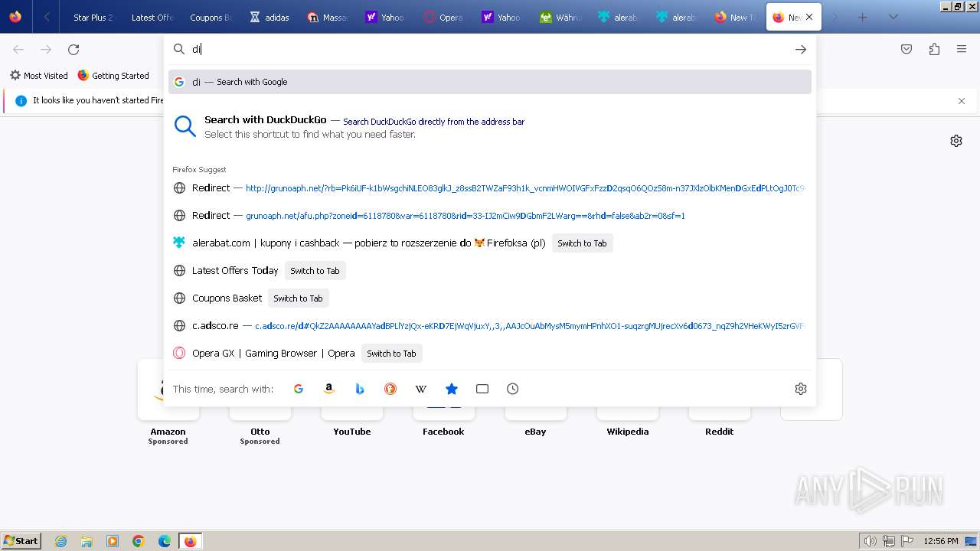980x551 pixels.
Task: Open Most Visited bookmarks folder
Action: [x=38, y=76]
